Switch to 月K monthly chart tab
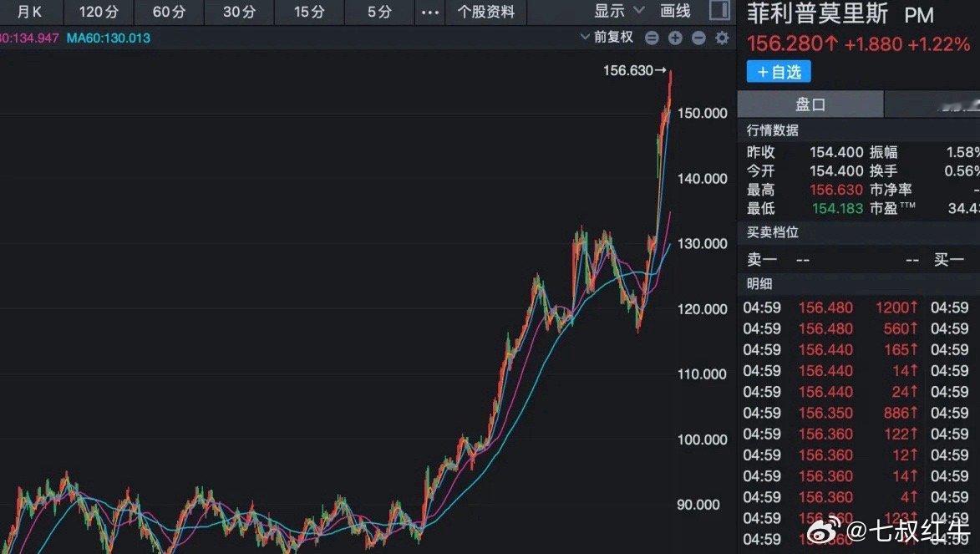This screenshot has width=980, height=554. pyautogui.click(x=29, y=12)
